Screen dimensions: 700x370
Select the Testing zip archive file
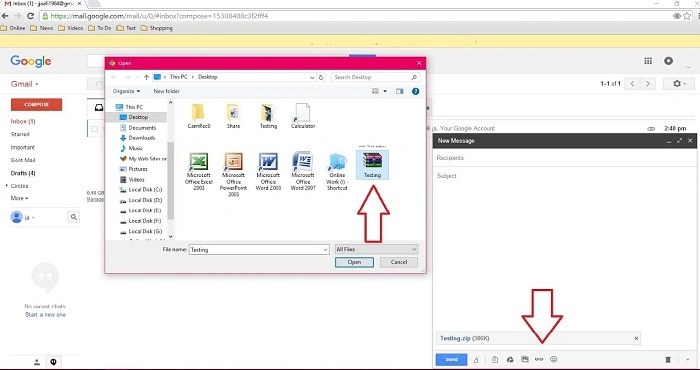pos(372,165)
